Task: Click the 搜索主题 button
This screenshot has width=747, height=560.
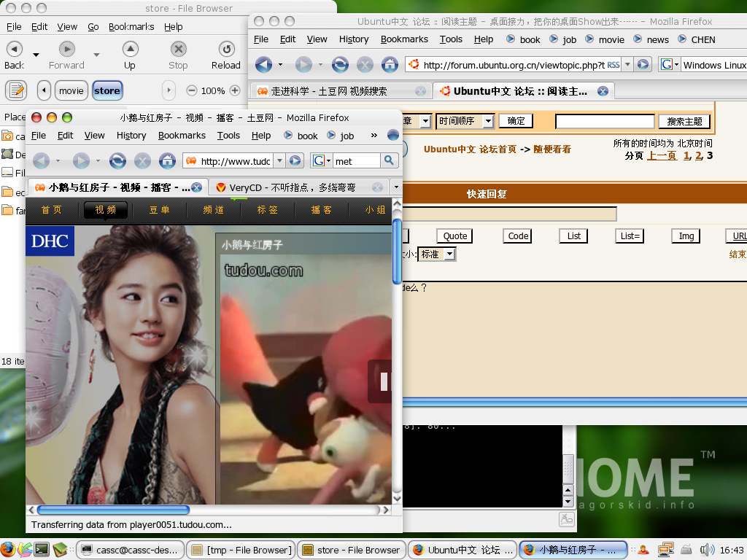Action: pyautogui.click(x=684, y=122)
